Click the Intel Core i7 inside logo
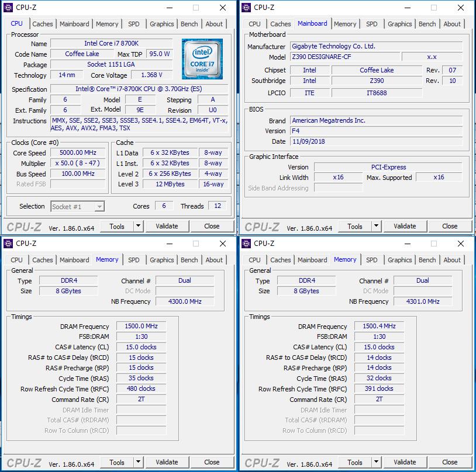 point(202,59)
